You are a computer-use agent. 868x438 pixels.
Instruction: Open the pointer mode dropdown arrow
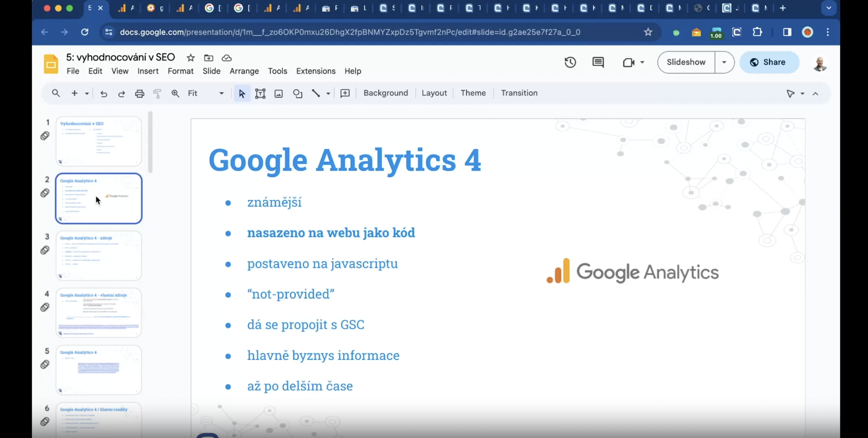click(x=803, y=94)
